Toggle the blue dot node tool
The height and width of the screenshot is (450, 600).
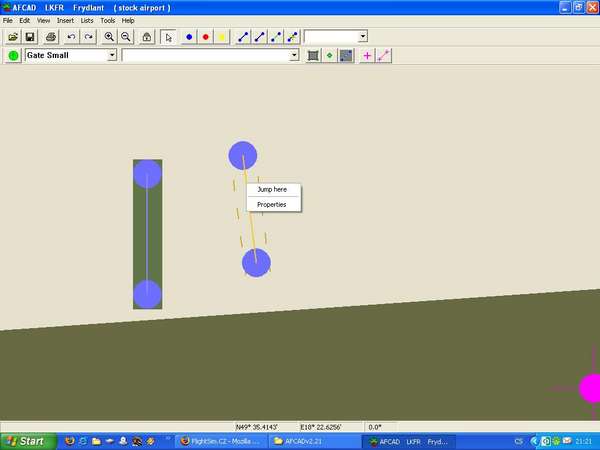[189, 37]
